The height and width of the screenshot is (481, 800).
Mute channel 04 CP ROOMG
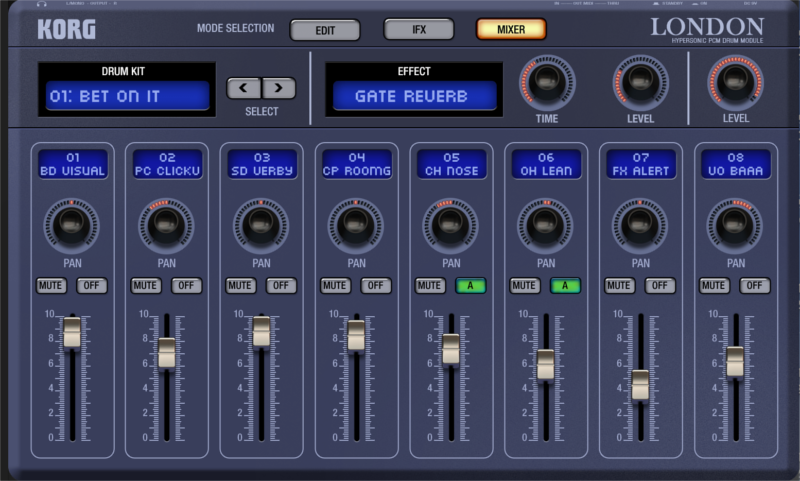pos(335,286)
